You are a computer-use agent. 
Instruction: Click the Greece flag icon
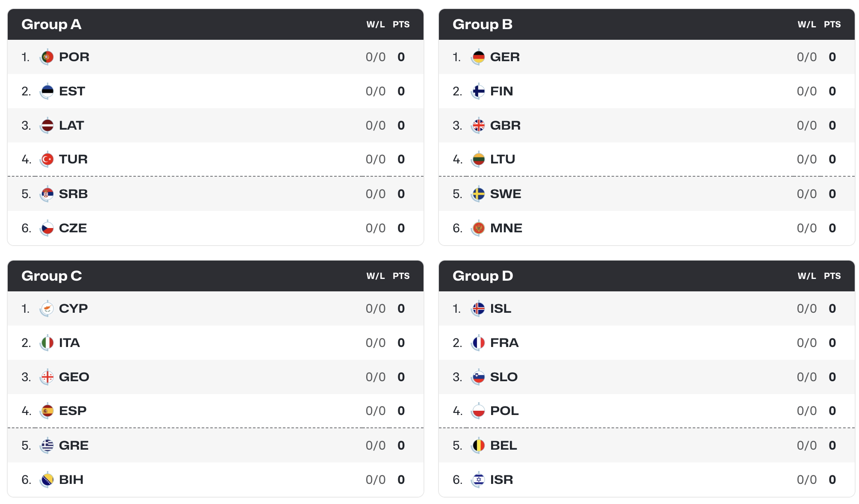[47, 445]
